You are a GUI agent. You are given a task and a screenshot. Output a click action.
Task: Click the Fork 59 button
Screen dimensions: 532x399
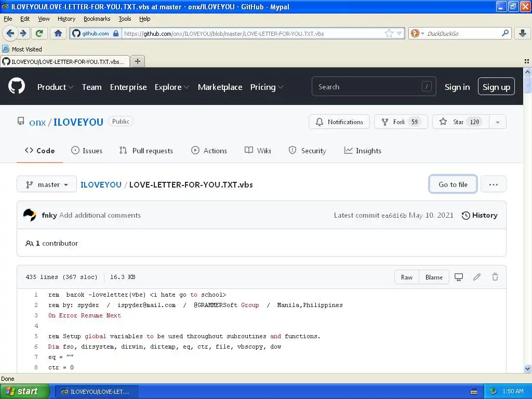tap(401, 122)
